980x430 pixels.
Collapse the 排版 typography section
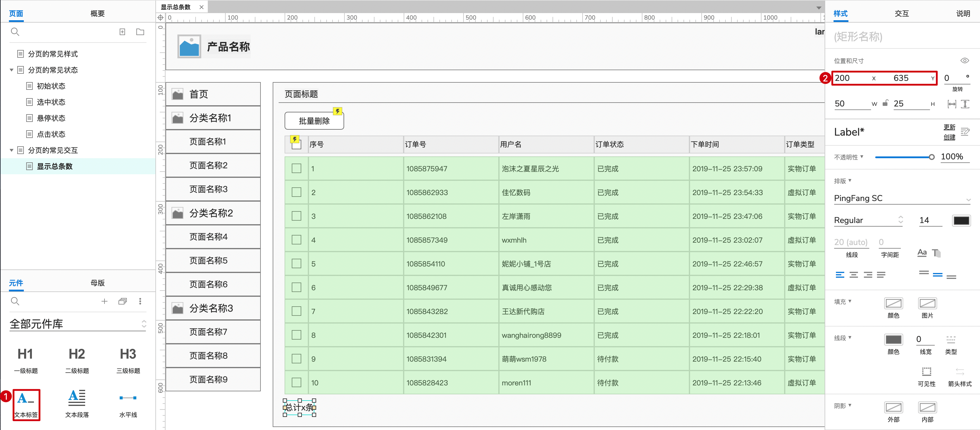850,181
